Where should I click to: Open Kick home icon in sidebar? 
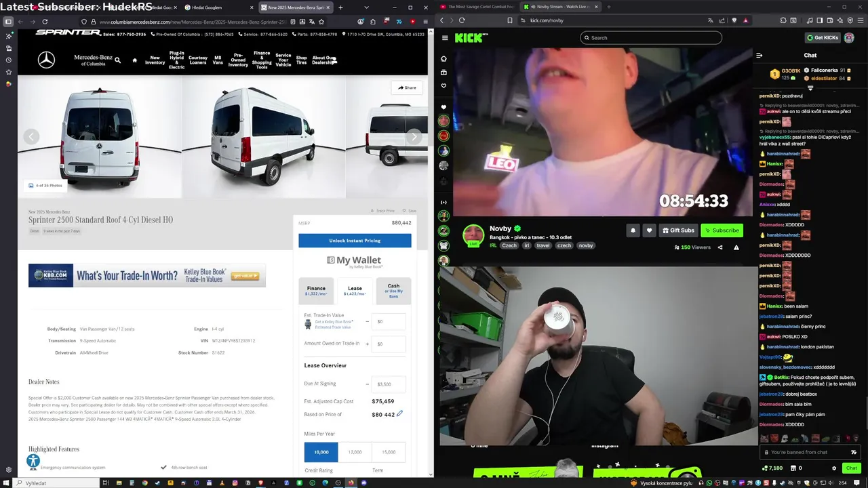(x=443, y=58)
